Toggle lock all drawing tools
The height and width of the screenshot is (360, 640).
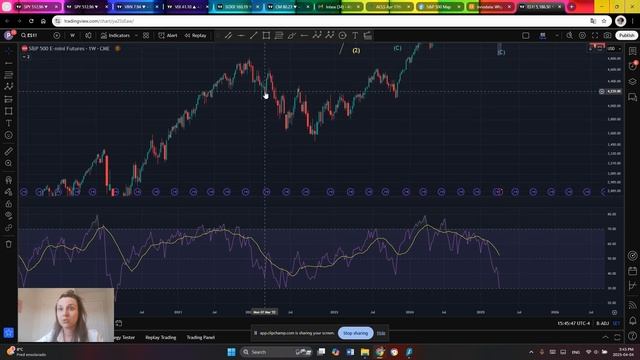[x=9, y=204]
